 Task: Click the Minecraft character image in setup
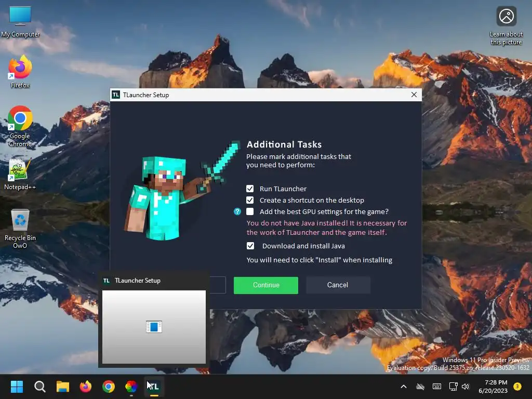181,191
